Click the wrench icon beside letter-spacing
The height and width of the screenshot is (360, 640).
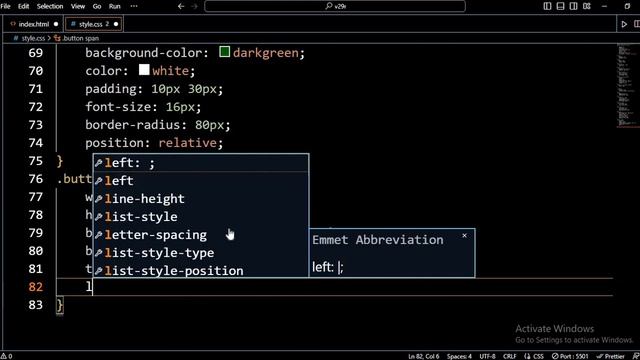(98, 235)
